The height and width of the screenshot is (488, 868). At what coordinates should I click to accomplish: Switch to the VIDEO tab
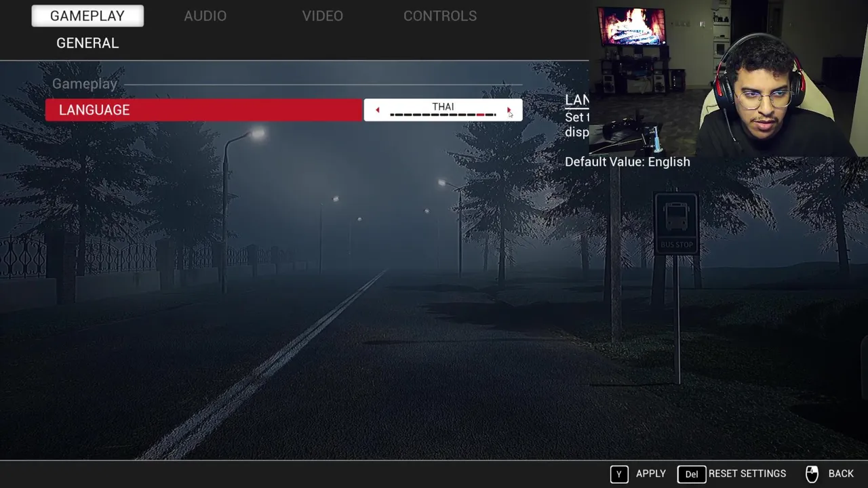tap(322, 16)
